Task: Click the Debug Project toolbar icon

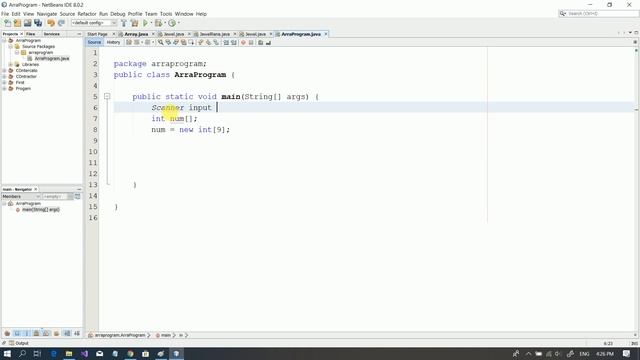Action: tap(158, 23)
